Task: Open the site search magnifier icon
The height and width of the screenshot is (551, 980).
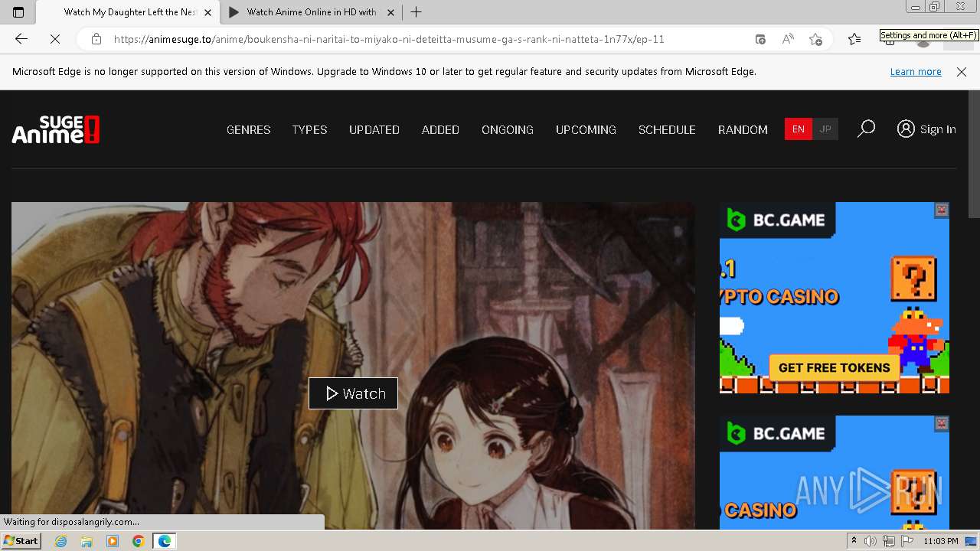Action: coord(866,129)
